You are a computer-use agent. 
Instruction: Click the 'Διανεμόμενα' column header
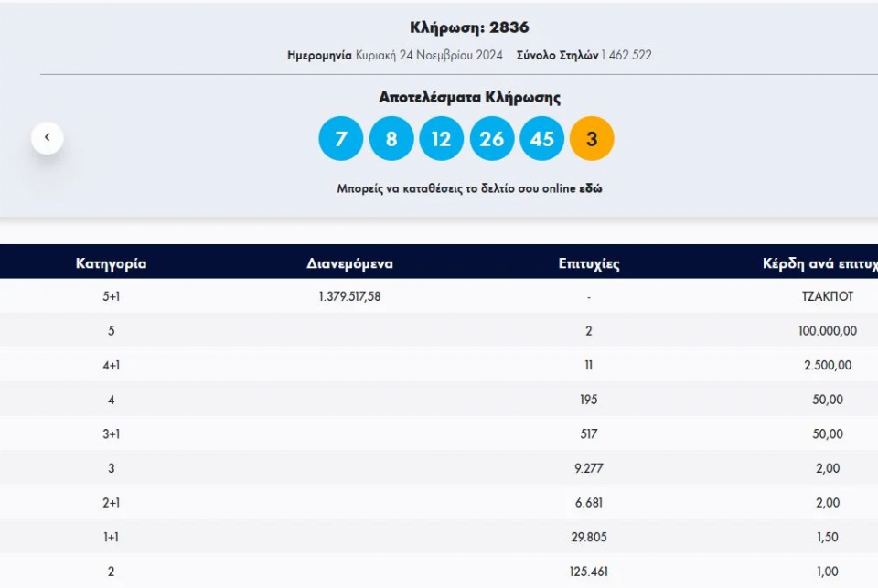[x=349, y=263]
